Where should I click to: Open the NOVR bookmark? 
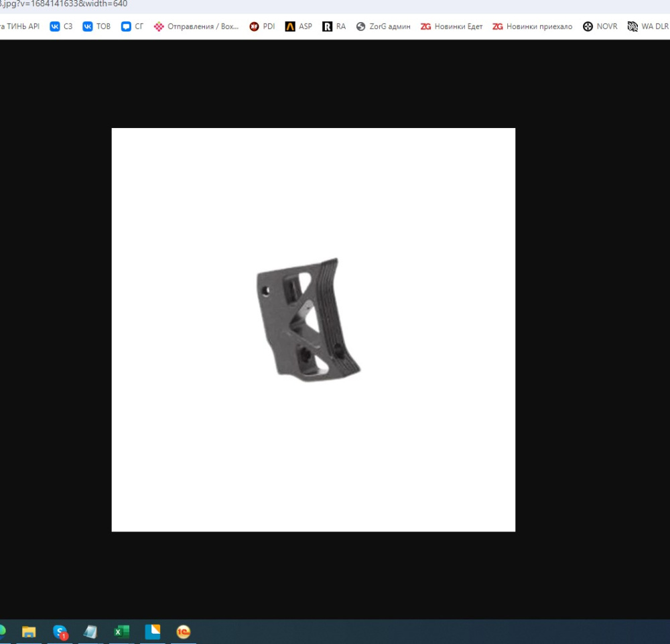click(x=600, y=27)
